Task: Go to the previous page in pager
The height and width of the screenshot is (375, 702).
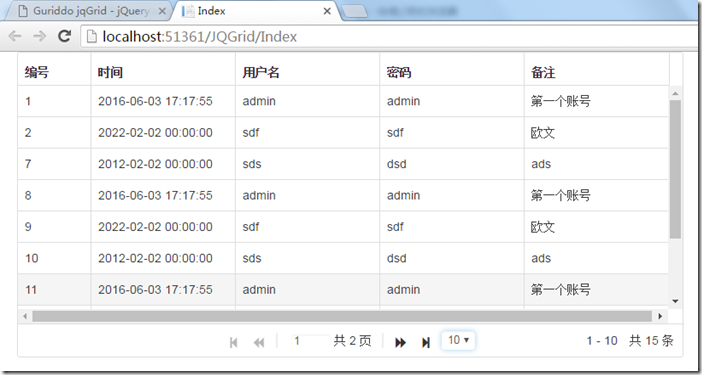Action: coord(259,342)
